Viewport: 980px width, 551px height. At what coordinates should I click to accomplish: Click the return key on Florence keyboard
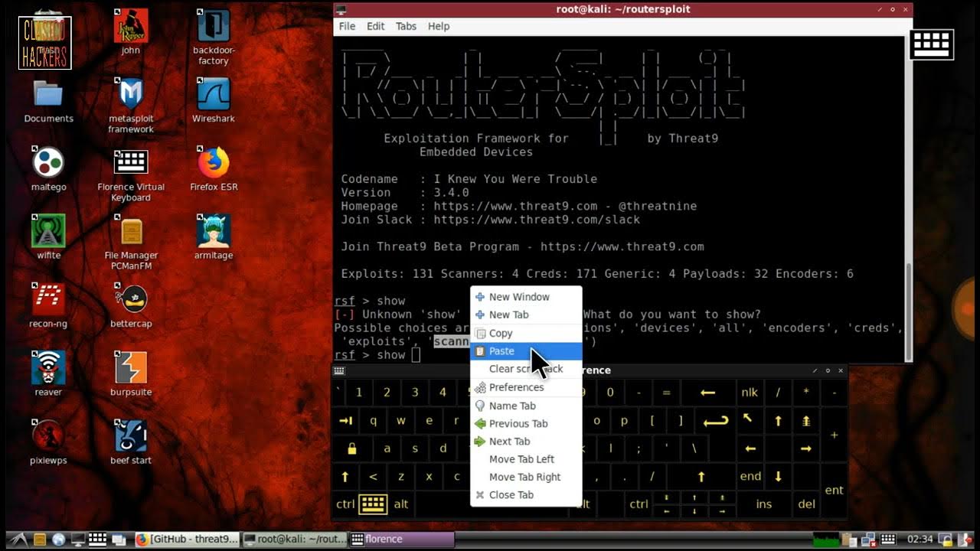click(716, 421)
